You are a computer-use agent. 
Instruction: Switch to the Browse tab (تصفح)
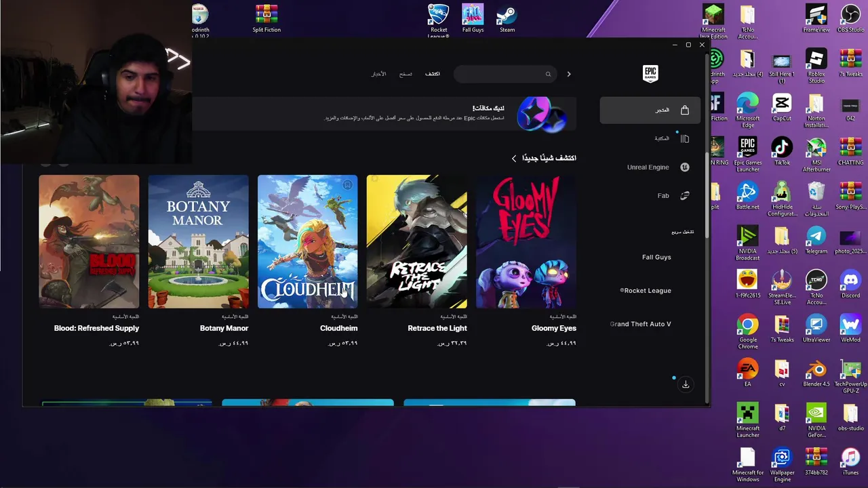click(406, 73)
